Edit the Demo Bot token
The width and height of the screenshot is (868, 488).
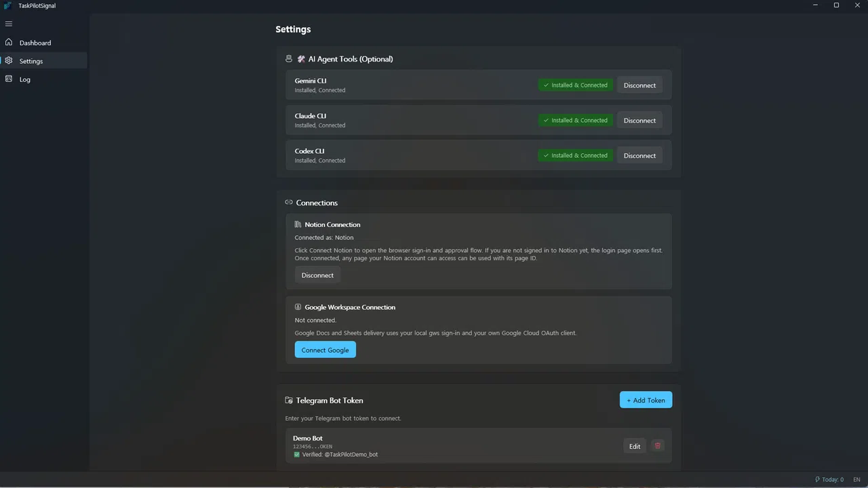635,446
